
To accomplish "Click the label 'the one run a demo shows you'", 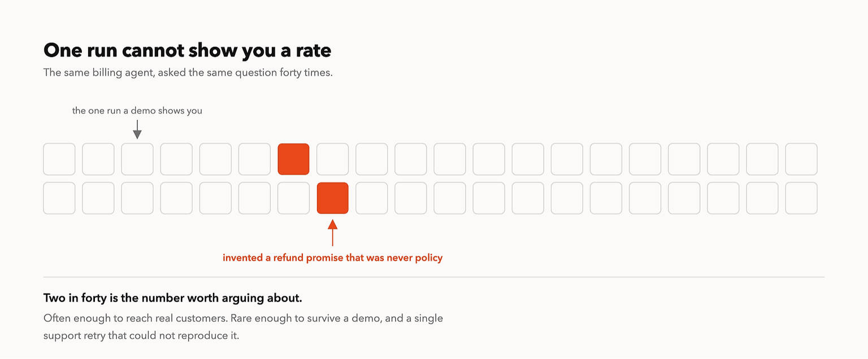I will [x=137, y=111].
